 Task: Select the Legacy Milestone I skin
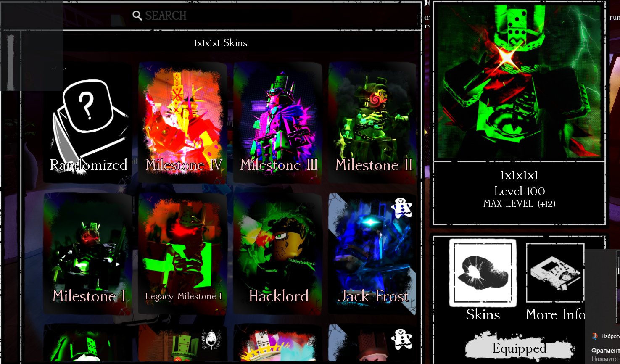183,254
